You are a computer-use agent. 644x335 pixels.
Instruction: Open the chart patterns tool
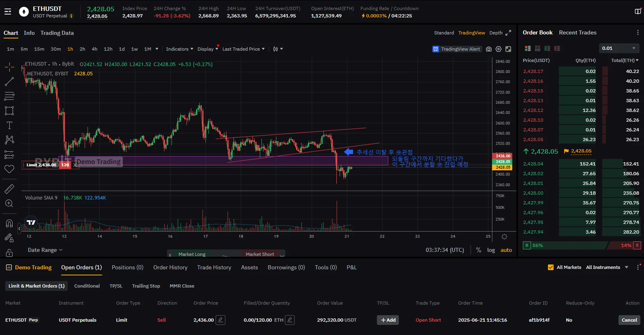9,140
